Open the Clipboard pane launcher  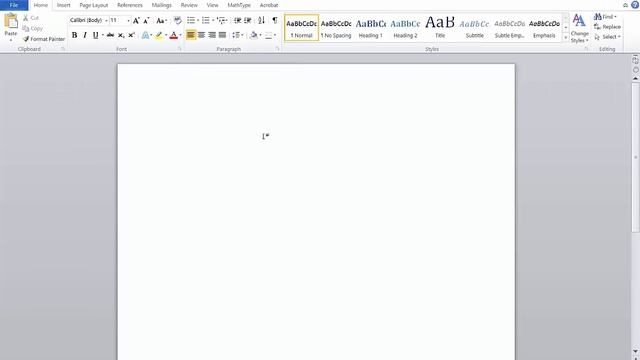[63, 49]
